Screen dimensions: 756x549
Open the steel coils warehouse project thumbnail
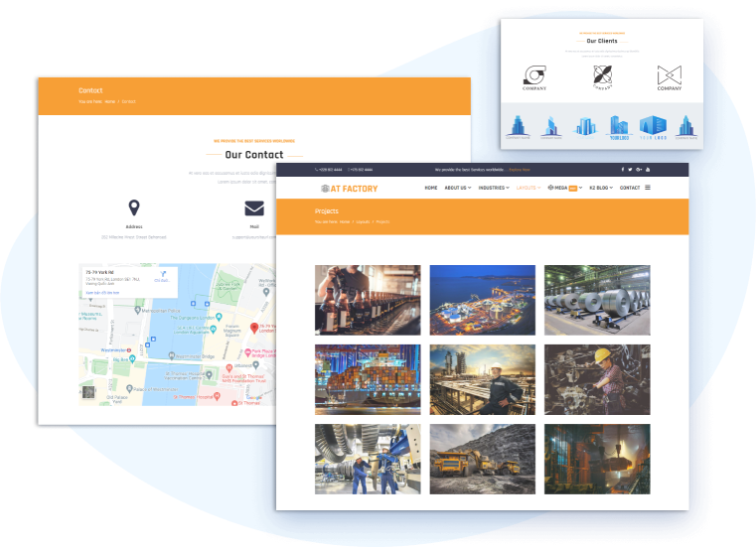pos(597,300)
